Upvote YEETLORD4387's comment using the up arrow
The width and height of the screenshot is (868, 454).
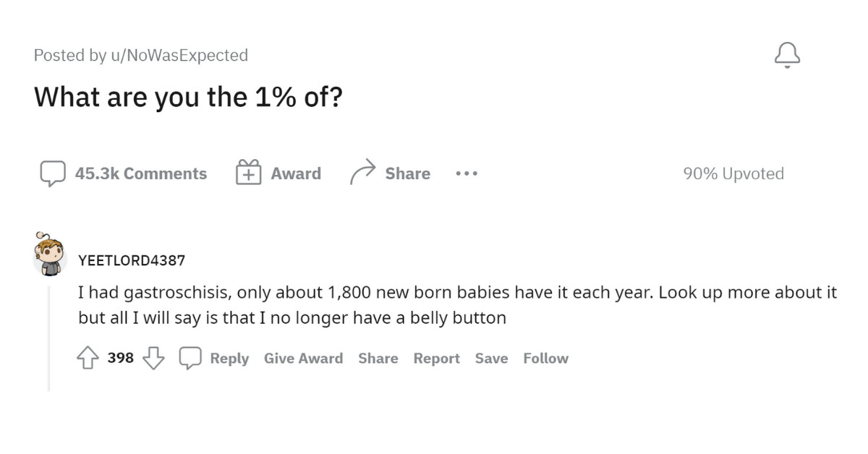87,357
